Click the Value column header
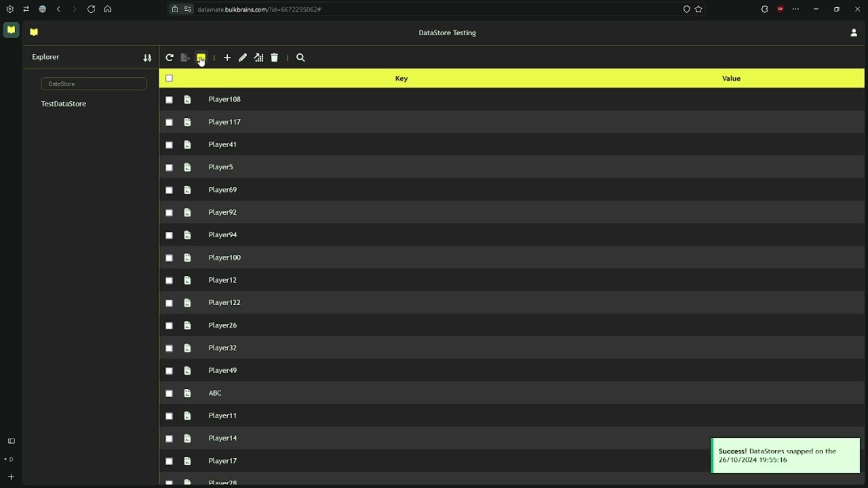The height and width of the screenshot is (488, 868). 731,79
